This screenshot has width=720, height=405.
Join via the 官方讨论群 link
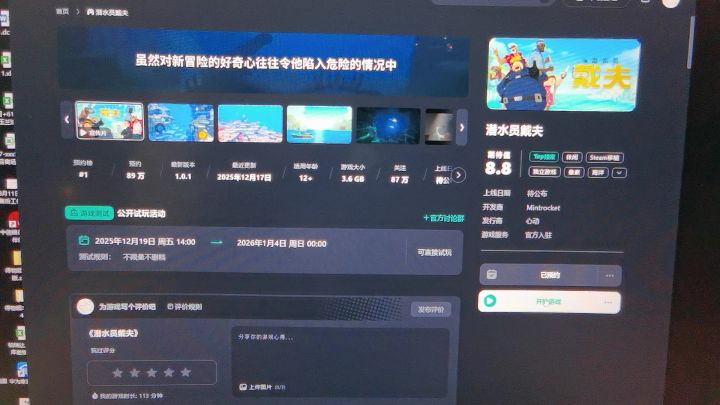tap(444, 218)
